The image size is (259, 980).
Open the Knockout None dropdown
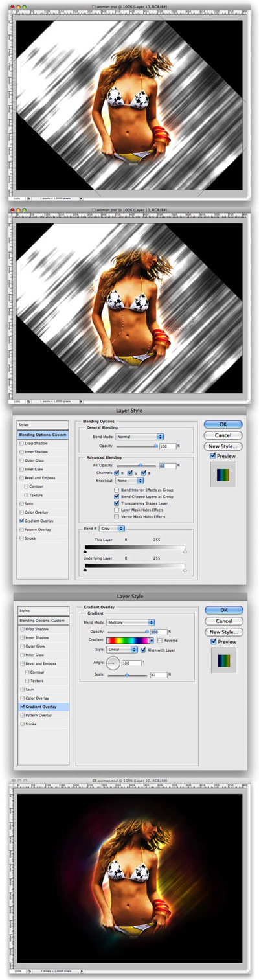pos(129,481)
